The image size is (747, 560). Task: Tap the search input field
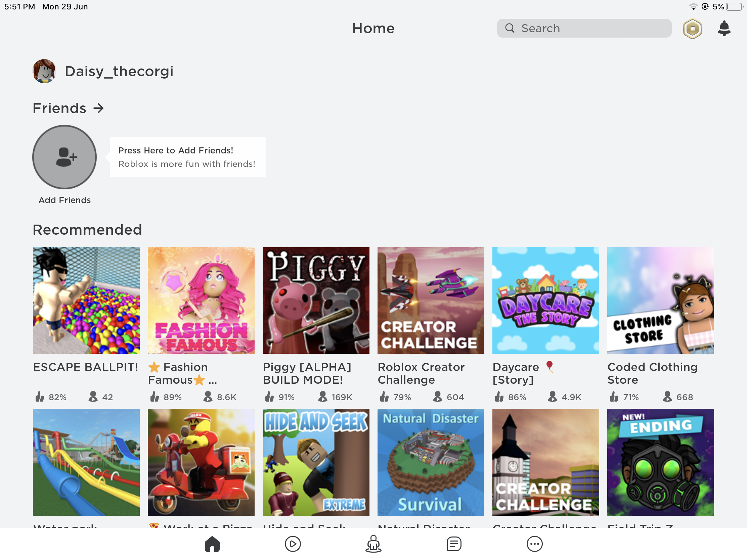[x=585, y=28]
